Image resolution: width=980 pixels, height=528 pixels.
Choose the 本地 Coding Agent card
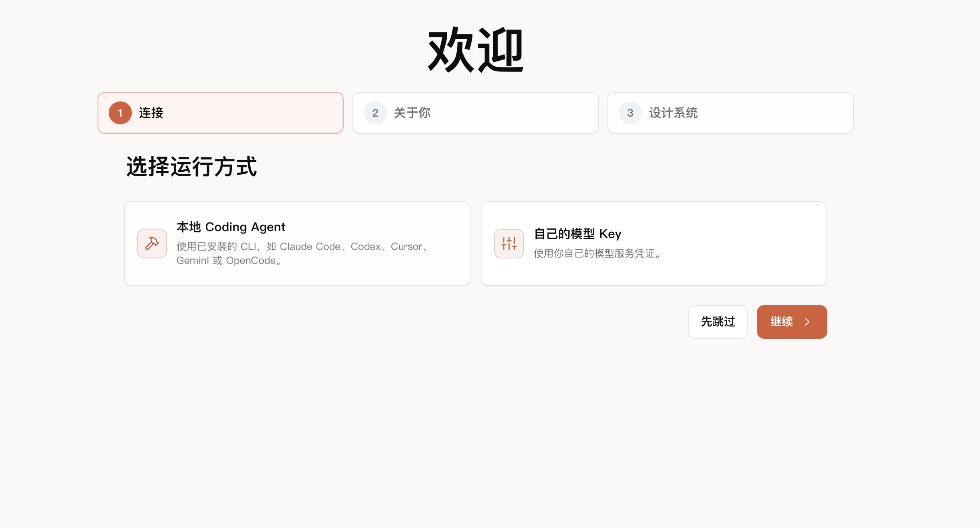297,243
